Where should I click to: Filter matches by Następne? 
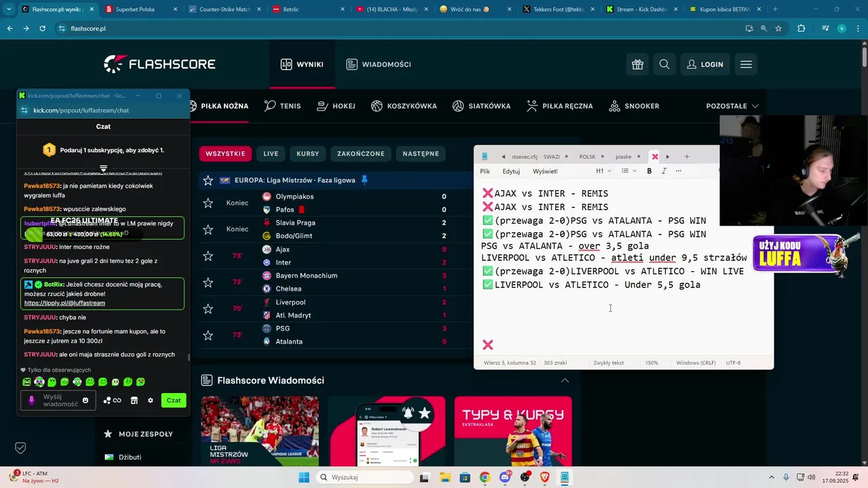(420, 154)
